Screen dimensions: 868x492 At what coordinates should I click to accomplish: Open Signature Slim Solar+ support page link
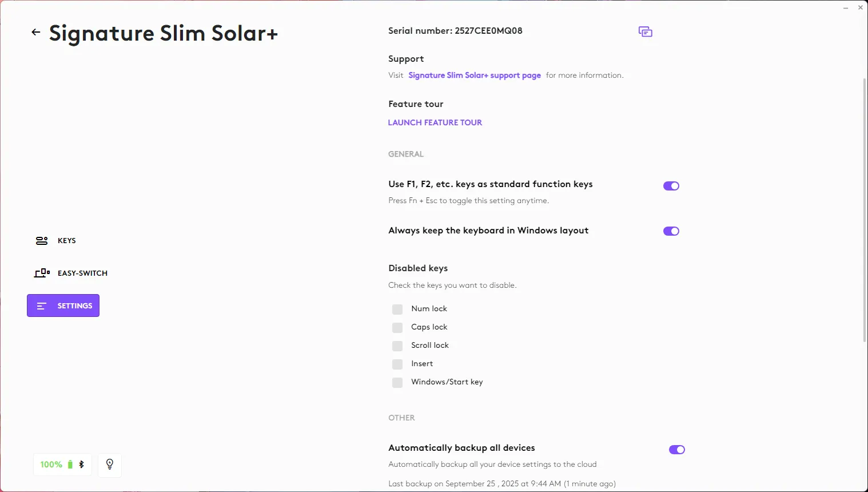click(x=475, y=76)
